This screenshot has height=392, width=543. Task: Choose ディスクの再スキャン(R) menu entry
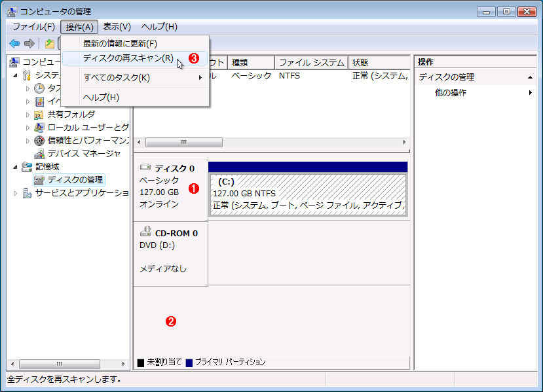136,58
